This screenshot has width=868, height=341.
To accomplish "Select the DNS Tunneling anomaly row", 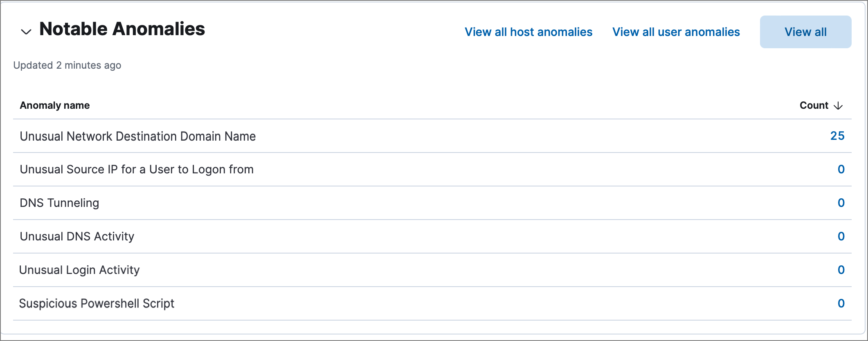I will (60, 203).
